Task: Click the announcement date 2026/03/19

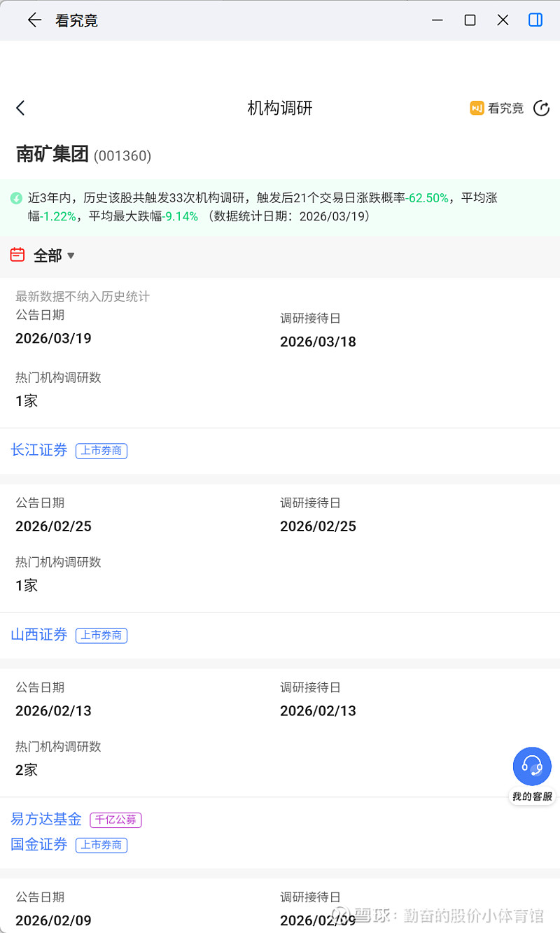Action: [x=53, y=338]
